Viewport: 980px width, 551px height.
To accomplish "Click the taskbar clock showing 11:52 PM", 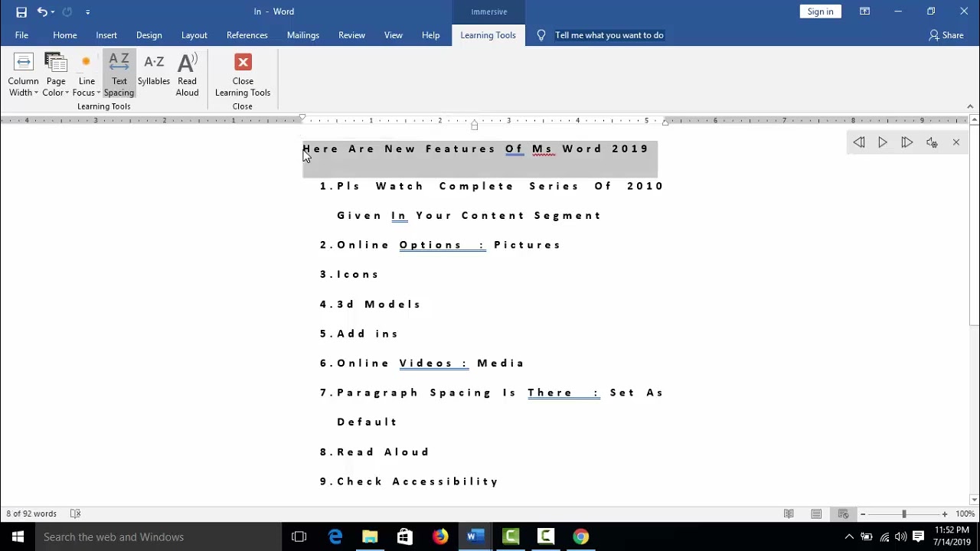I will pos(952,536).
